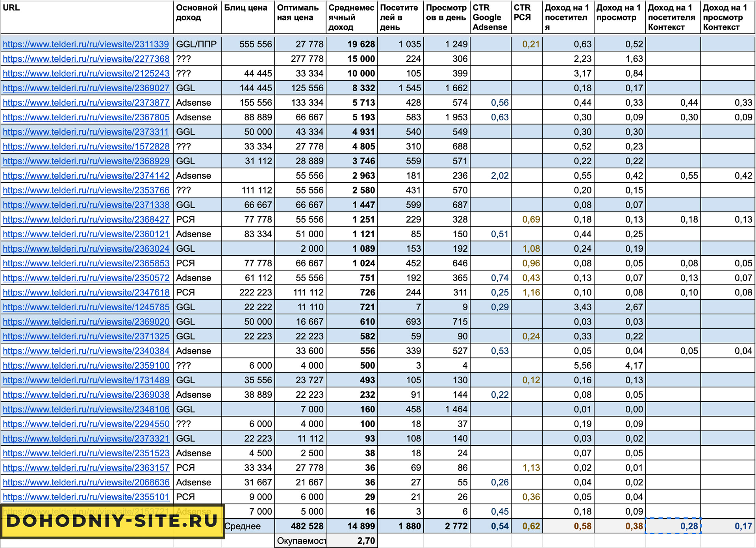The height and width of the screenshot is (548, 756).
Task: Open the telderi link viewsite/2367805
Action: (x=86, y=117)
